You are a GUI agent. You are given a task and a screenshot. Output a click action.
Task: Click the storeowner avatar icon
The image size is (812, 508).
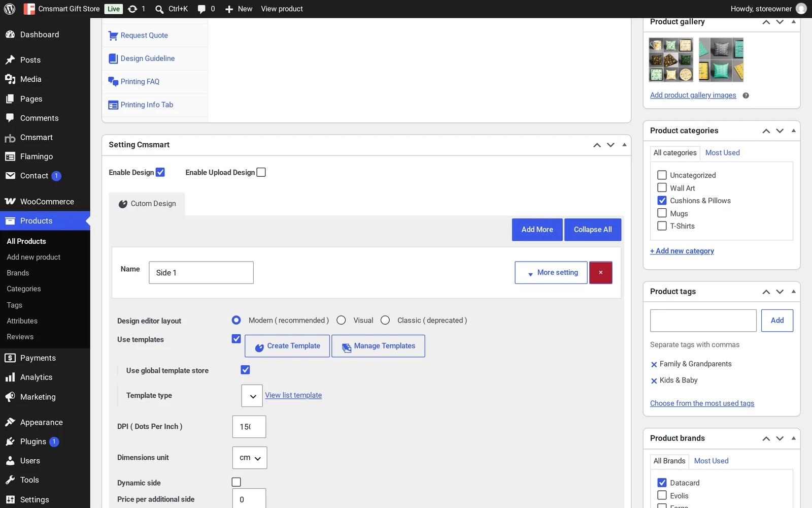pos(801,9)
